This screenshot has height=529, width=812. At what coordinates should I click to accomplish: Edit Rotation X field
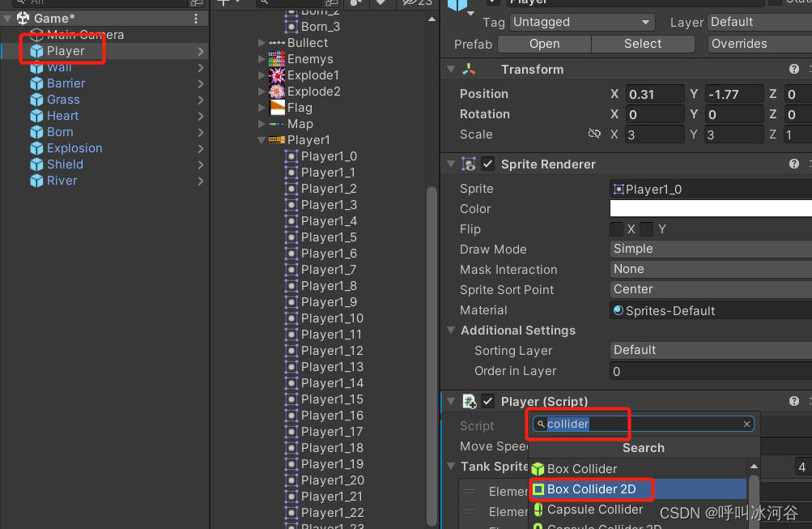coord(655,114)
